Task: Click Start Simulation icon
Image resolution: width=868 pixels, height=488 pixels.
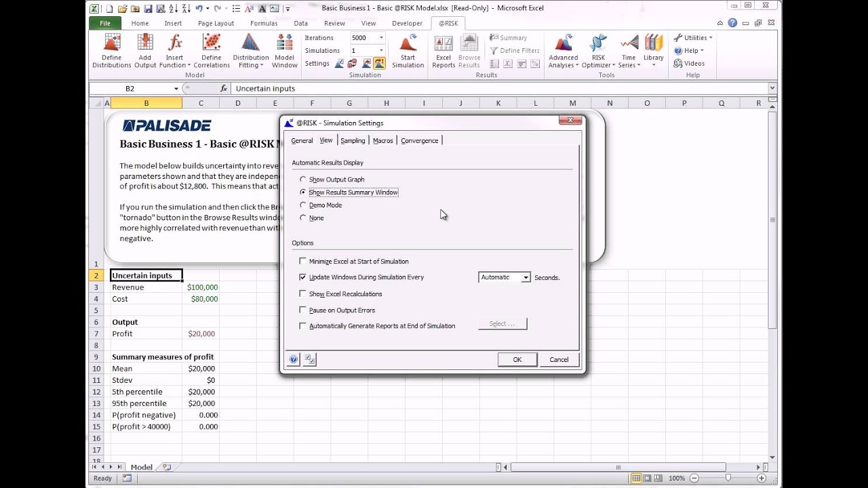Action: (408, 51)
